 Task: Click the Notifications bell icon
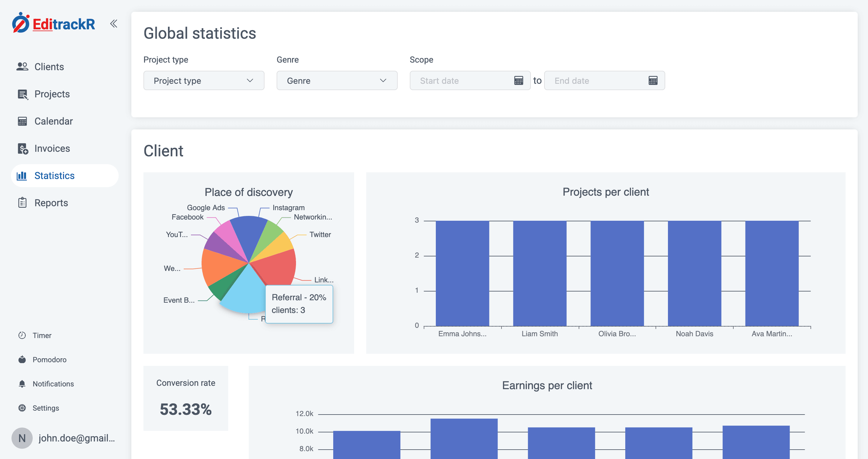[22, 384]
